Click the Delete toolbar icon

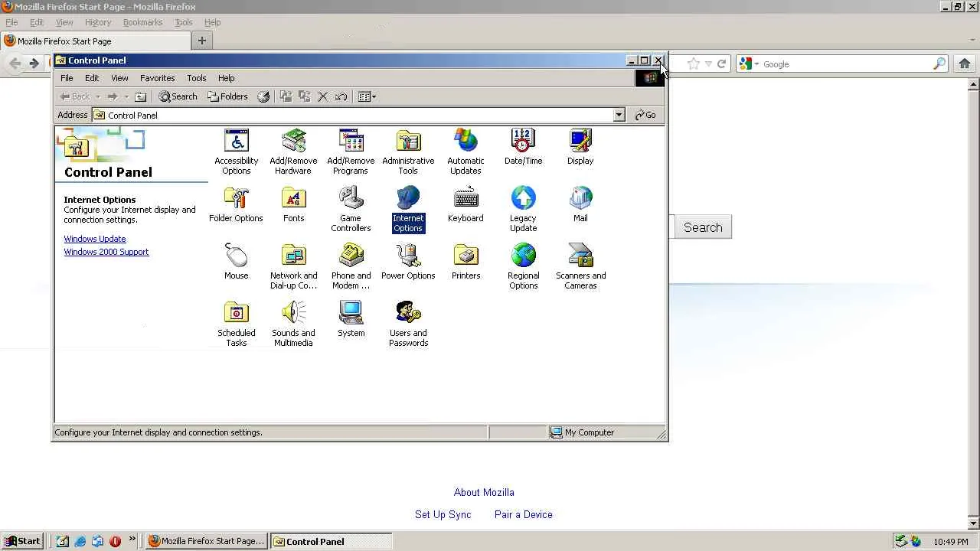322,96
